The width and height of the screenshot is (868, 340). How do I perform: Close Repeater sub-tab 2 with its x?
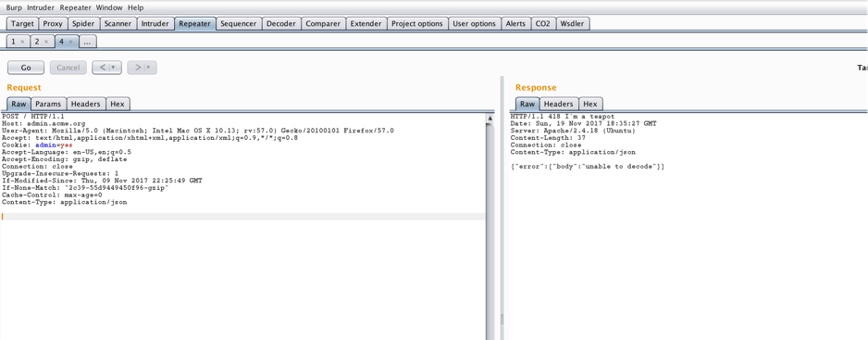click(x=46, y=42)
